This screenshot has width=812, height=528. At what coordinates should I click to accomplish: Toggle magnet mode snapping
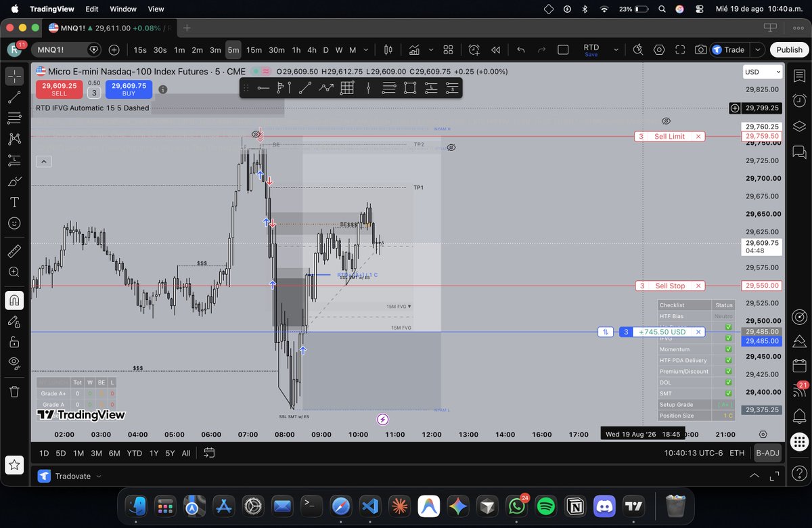tap(14, 300)
